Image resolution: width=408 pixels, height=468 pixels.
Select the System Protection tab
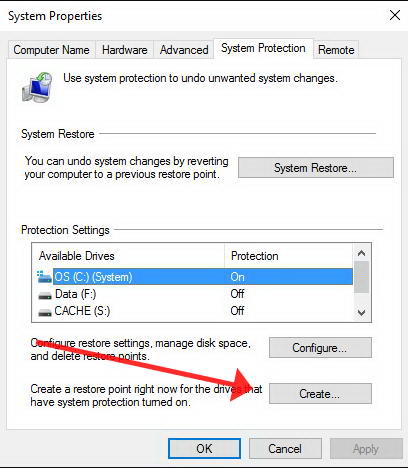[263, 48]
